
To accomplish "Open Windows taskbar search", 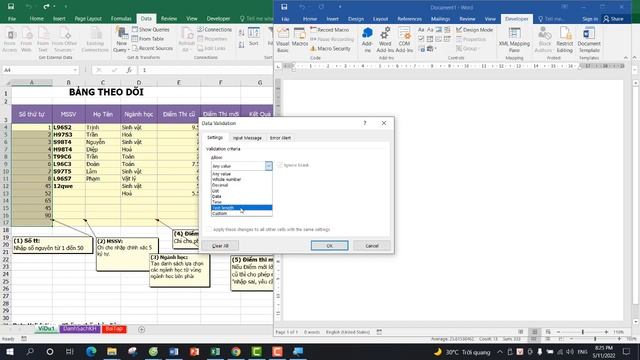I will (30, 351).
